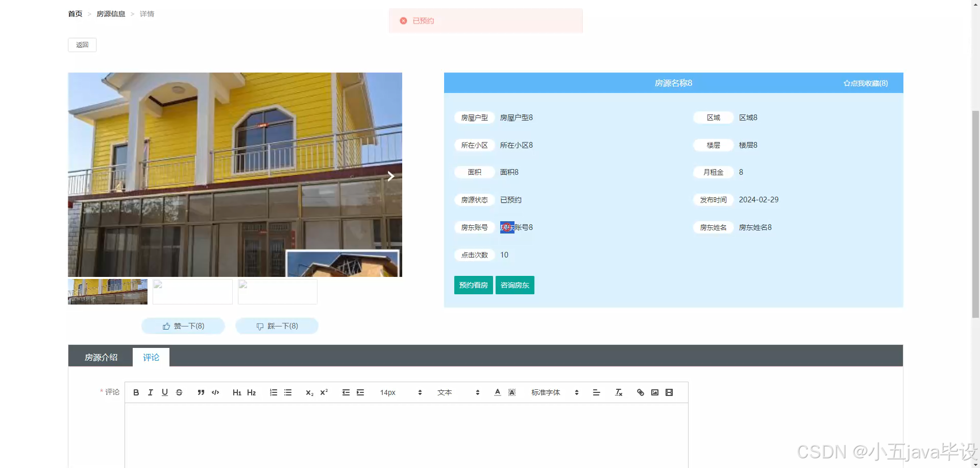Click the 发布时间 label
Image resolution: width=980 pixels, height=468 pixels.
coord(714,200)
